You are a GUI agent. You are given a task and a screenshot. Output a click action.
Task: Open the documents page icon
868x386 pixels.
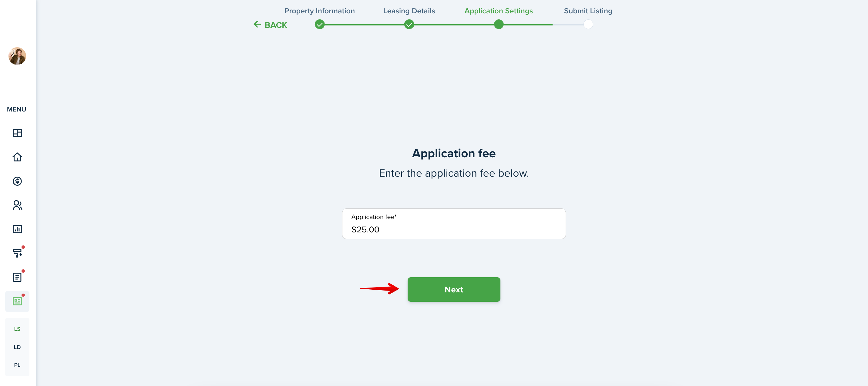point(17,277)
